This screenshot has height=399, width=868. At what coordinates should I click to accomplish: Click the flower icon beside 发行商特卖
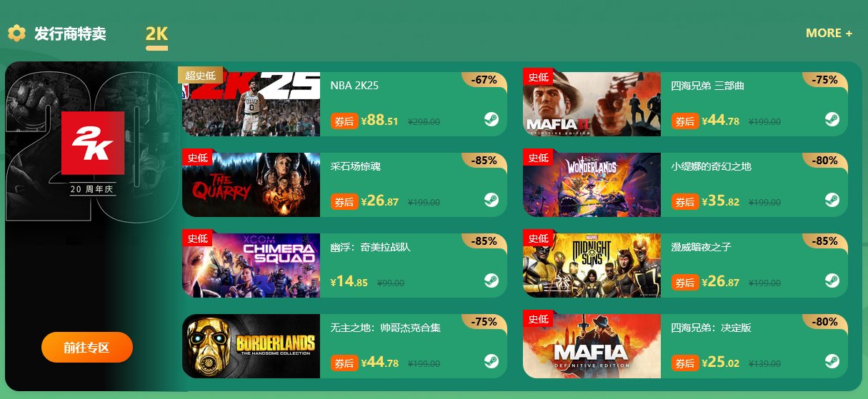tap(16, 33)
